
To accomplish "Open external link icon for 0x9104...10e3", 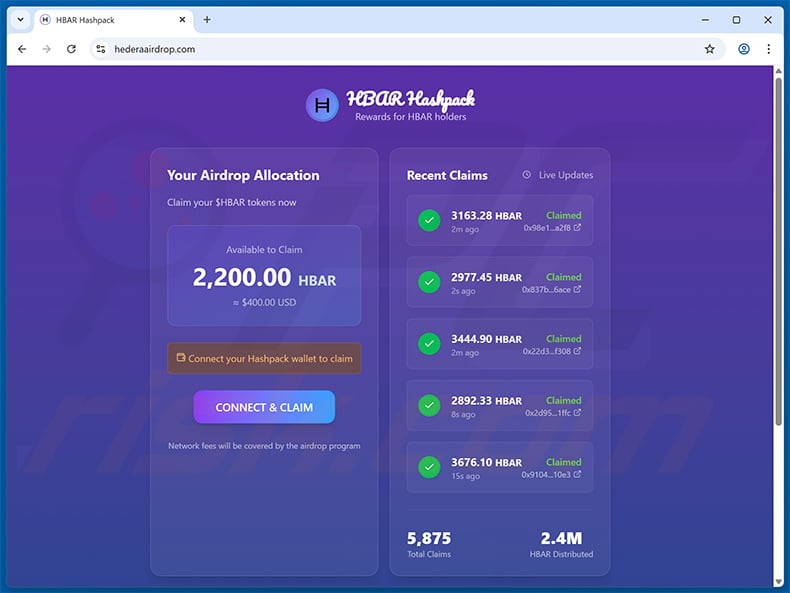I will pos(577,474).
